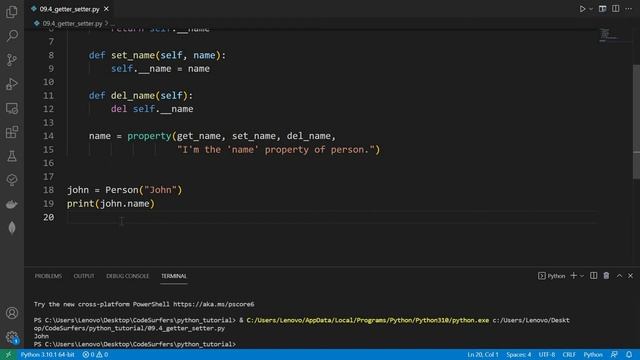Click the remote window status bar icon
This screenshot has width=640, height=360.
point(8,354)
